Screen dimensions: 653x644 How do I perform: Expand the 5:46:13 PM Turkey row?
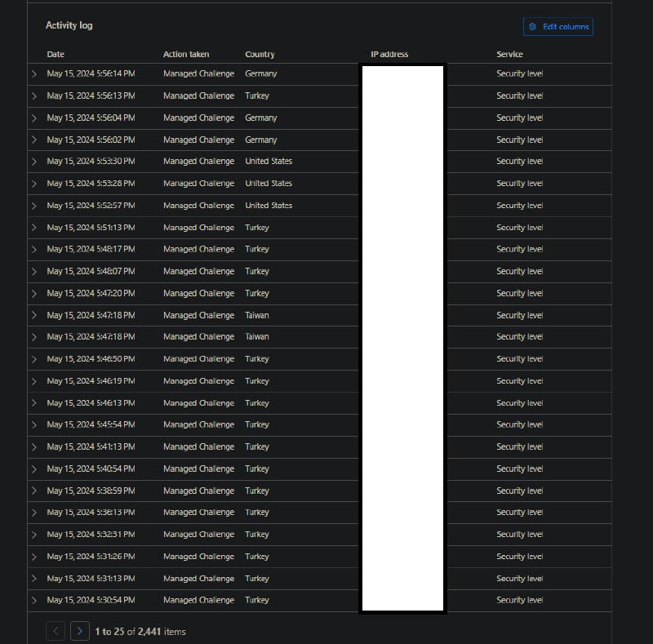34,403
